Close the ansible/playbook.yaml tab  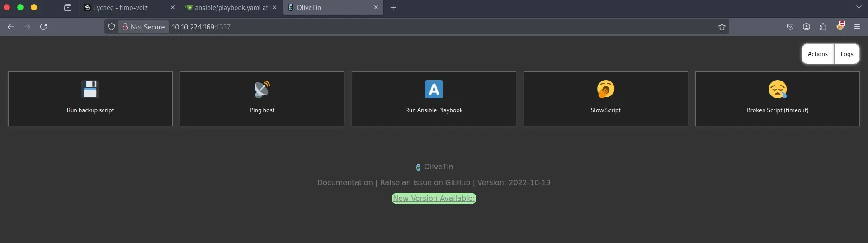[x=274, y=8]
